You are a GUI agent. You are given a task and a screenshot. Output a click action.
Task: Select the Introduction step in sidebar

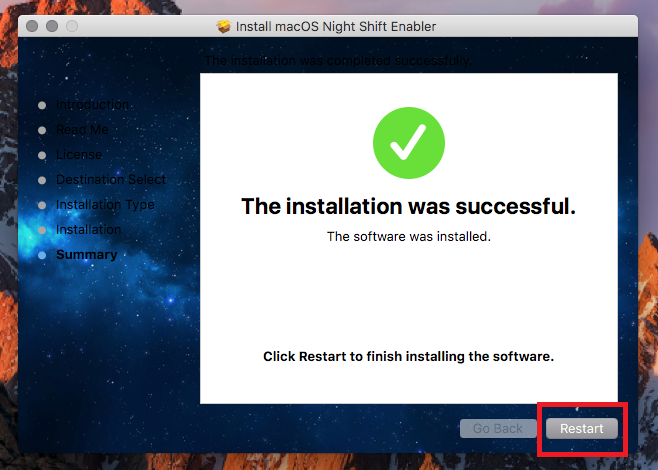pos(92,104)
